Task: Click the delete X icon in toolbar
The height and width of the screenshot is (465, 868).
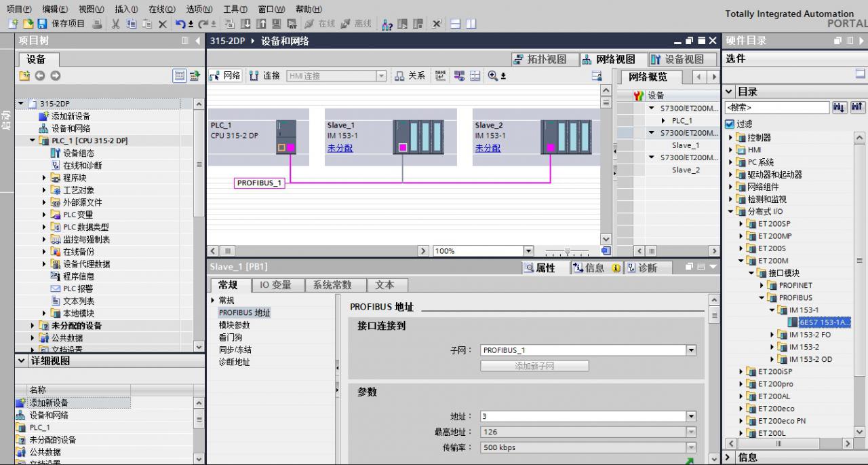Action: pyautogui.click(x=162, y=24)
